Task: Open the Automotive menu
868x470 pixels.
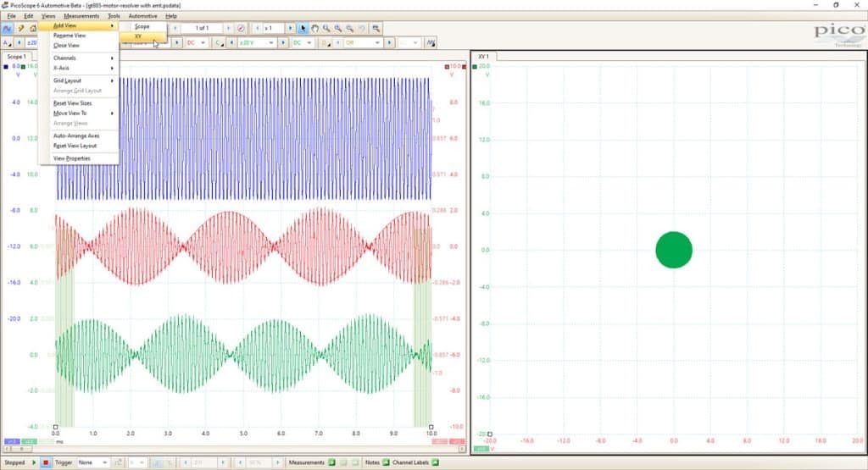Action: [x=142, y=16]
